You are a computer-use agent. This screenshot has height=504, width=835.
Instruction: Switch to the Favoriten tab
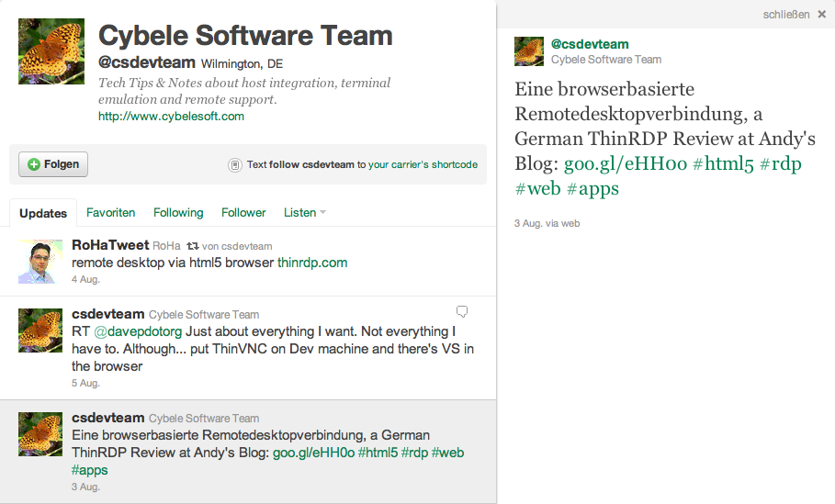[x=110, y=213]
